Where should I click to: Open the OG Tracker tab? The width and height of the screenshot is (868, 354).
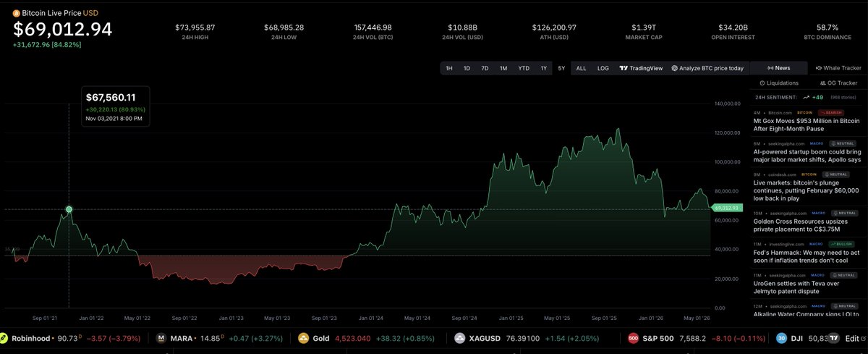pos(838,83)
